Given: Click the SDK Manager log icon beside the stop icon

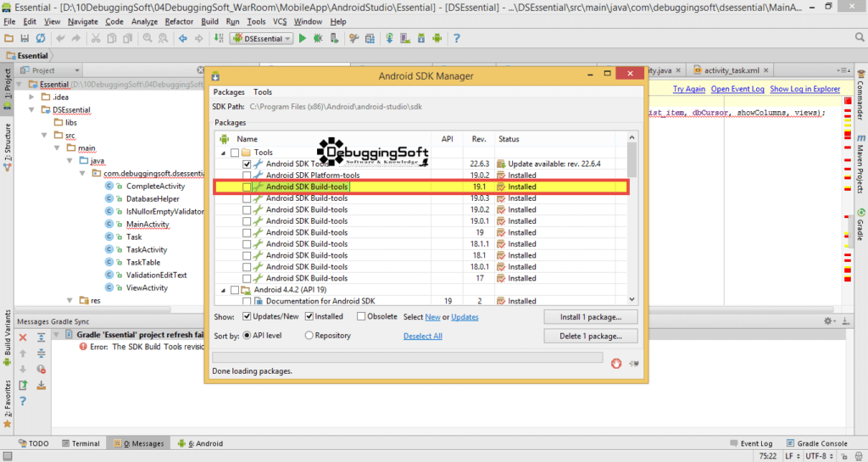Looking at the screenshot, I should tap(634, 364).
